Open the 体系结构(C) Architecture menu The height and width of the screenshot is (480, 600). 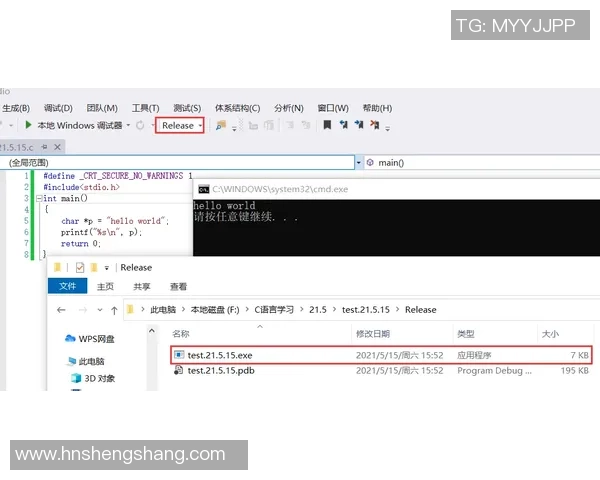(x=237, y=108)
